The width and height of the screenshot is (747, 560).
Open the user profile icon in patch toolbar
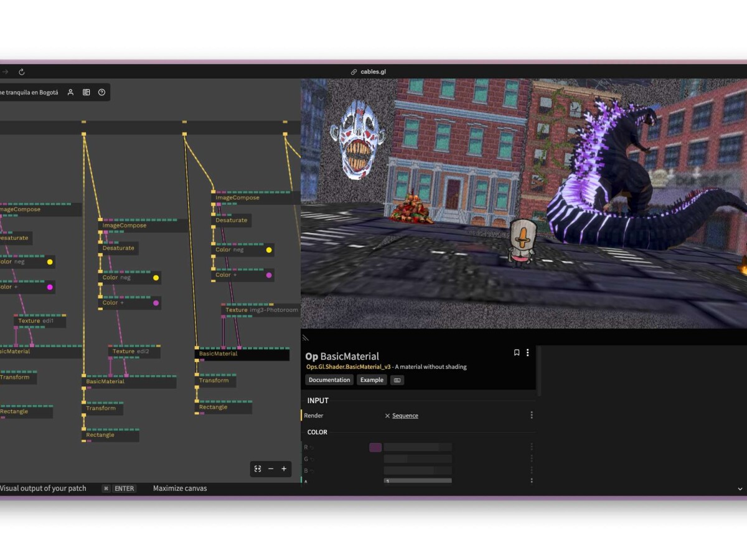pos(70,92)
